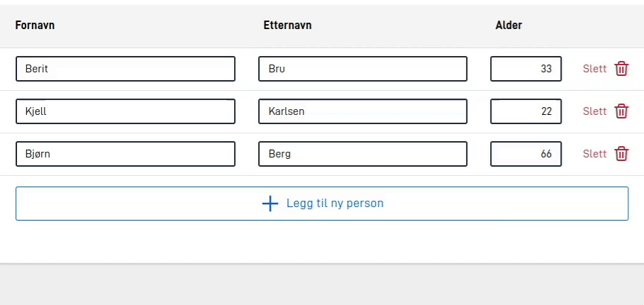Select the surname field containing Karlsen

point(362,111)
